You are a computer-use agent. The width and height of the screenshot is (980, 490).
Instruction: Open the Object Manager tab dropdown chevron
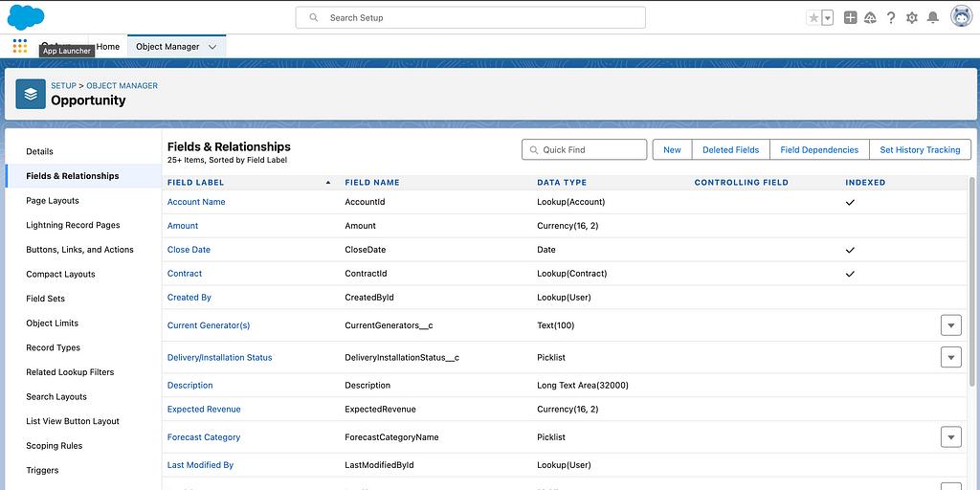[x=212, y=47]
